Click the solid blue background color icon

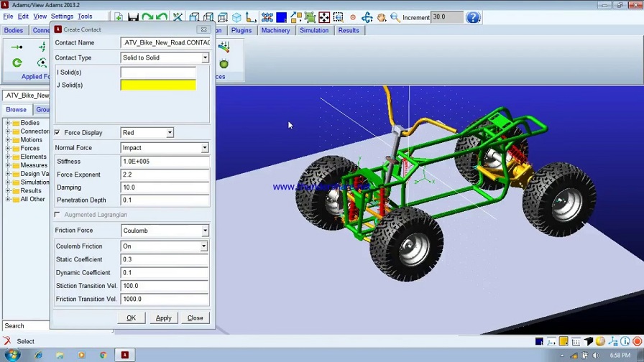click(281, 17)
